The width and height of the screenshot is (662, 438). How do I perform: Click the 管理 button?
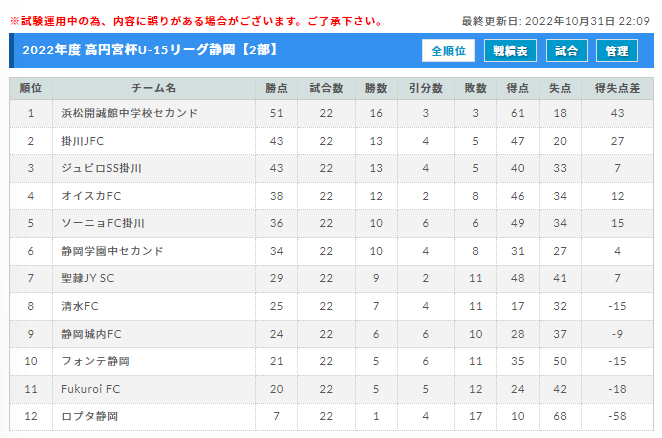tap(617, 50)
